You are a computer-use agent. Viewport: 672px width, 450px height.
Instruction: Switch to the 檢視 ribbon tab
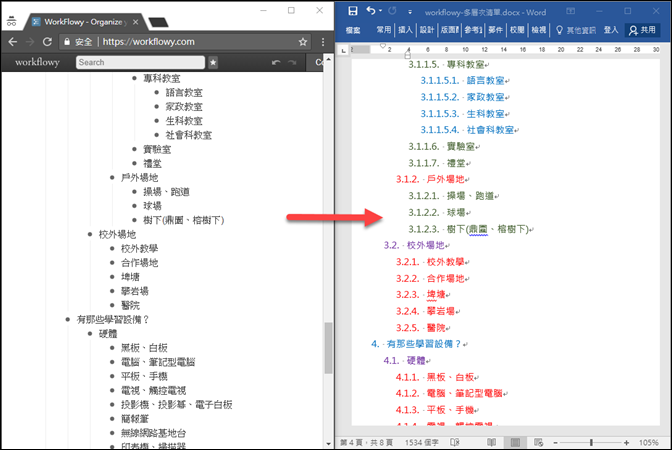click(539, 30)
